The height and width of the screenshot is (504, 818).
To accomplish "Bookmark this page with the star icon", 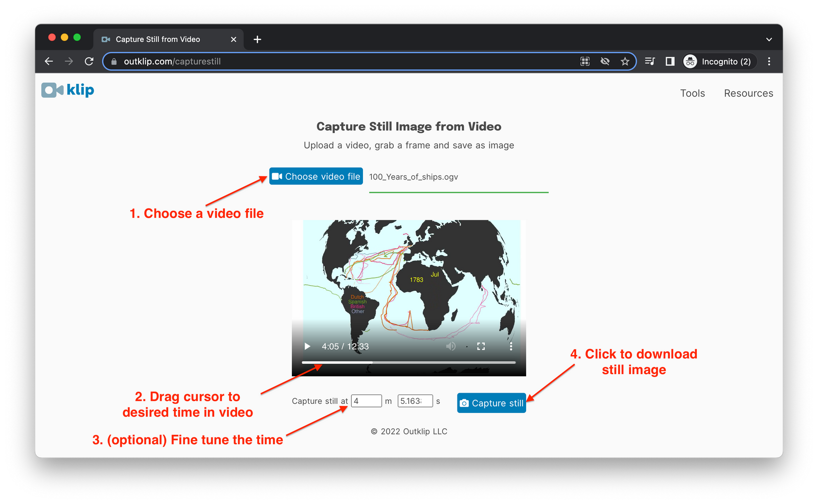I will click(625, 61).
